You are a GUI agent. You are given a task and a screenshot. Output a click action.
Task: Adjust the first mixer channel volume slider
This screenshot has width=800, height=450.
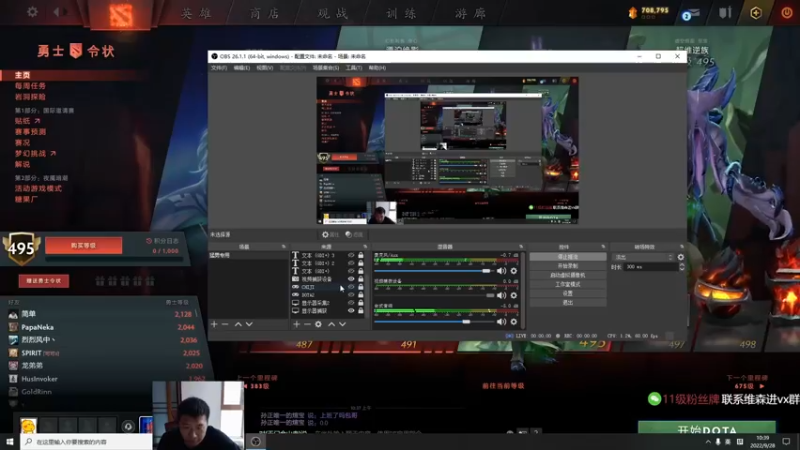point(434,271)
